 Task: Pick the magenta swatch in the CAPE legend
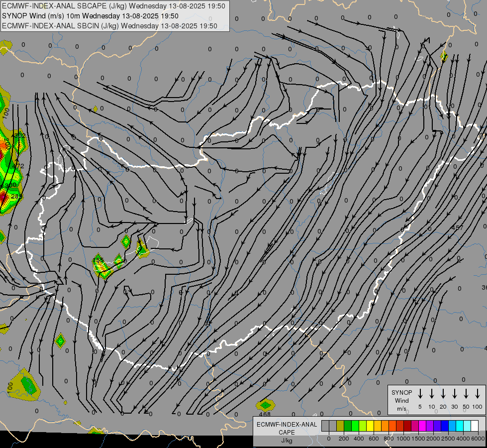(422, 426)
